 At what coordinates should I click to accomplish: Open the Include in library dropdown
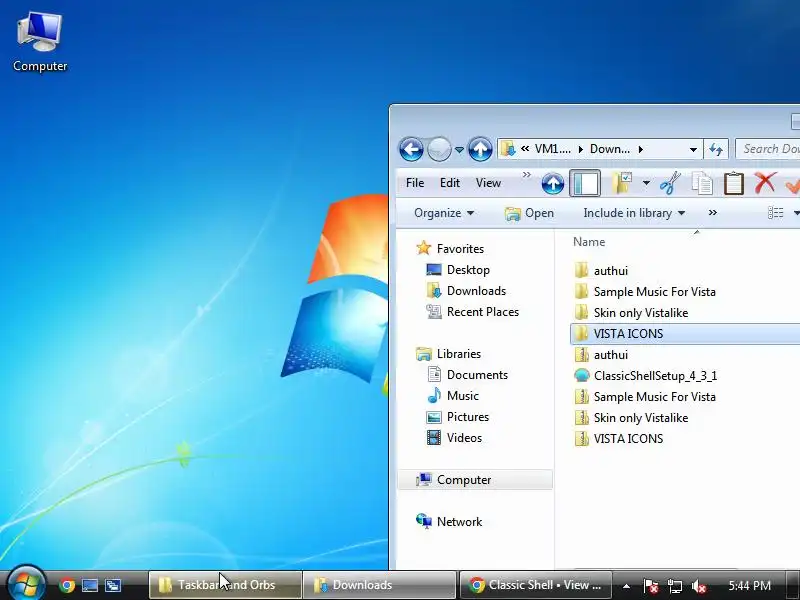634,213
